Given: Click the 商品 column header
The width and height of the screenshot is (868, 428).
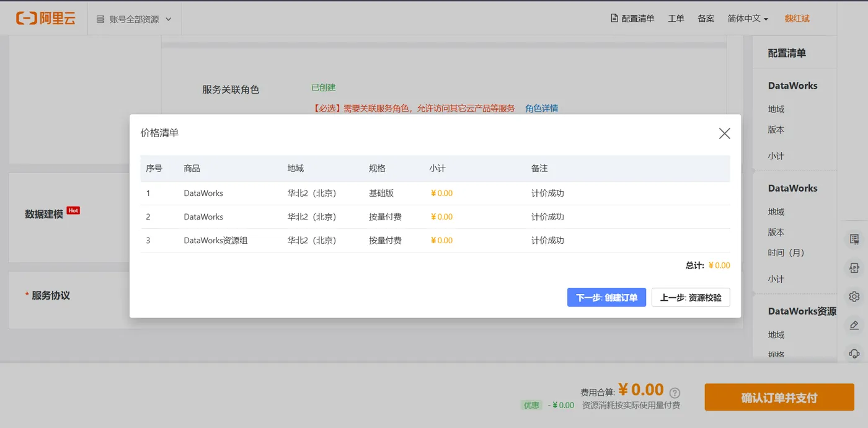Looking at the screenshot, I should 192,168.
